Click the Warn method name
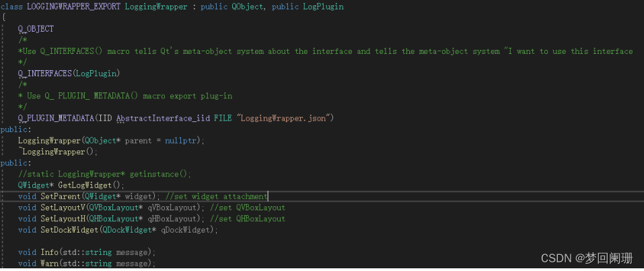644x271 pixels. tap(49, 264)
